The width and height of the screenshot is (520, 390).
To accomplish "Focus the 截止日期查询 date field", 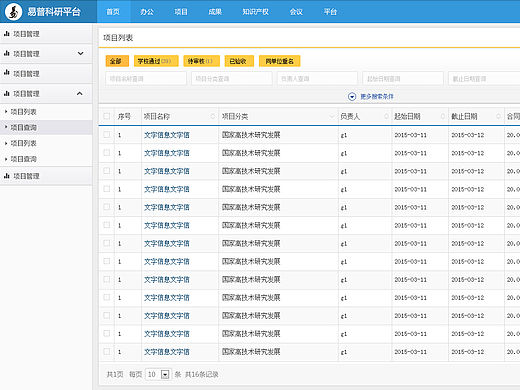I will [484, 79].
